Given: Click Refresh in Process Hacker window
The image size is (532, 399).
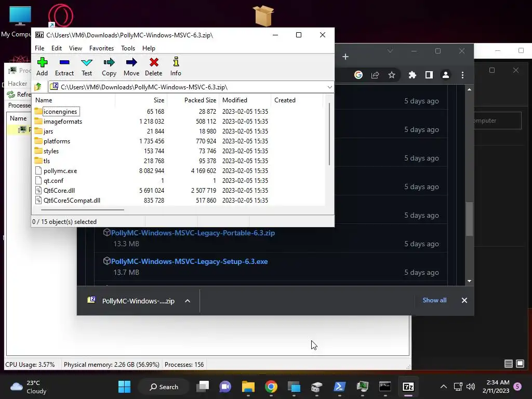Looking at the screenshot, I should click(19, 95).
